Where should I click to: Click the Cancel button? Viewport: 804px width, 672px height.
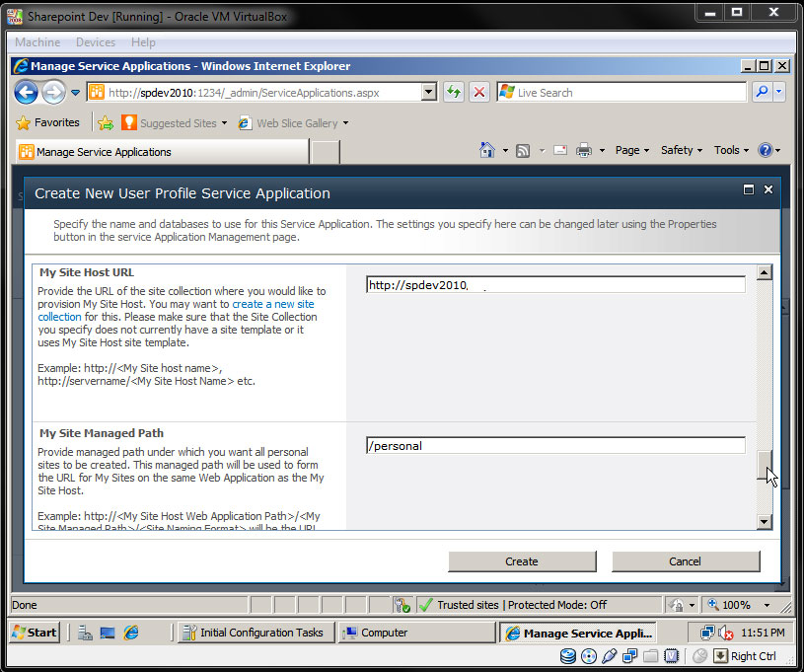[685, 561]
